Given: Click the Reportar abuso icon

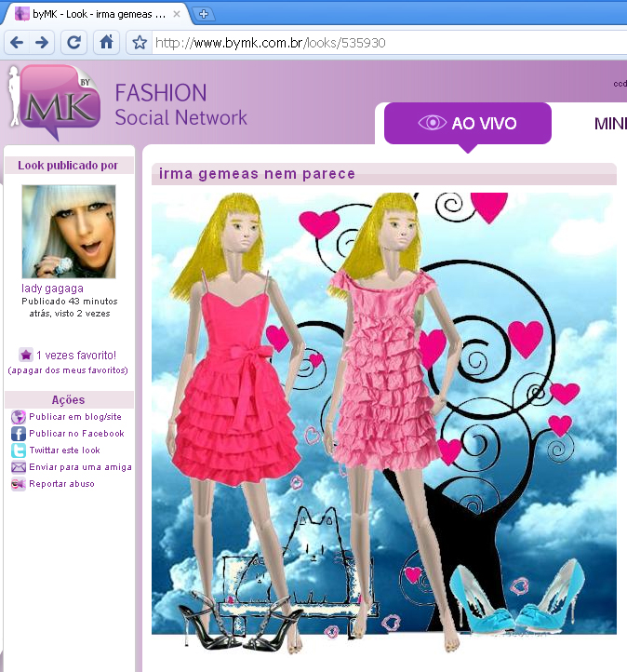Looking at the screenshot, I should (18, 484).
